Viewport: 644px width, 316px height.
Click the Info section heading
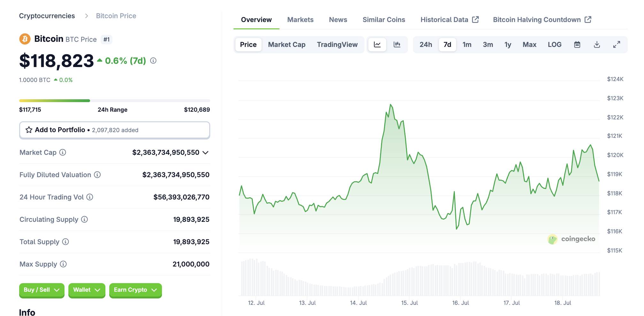[27, 312]
